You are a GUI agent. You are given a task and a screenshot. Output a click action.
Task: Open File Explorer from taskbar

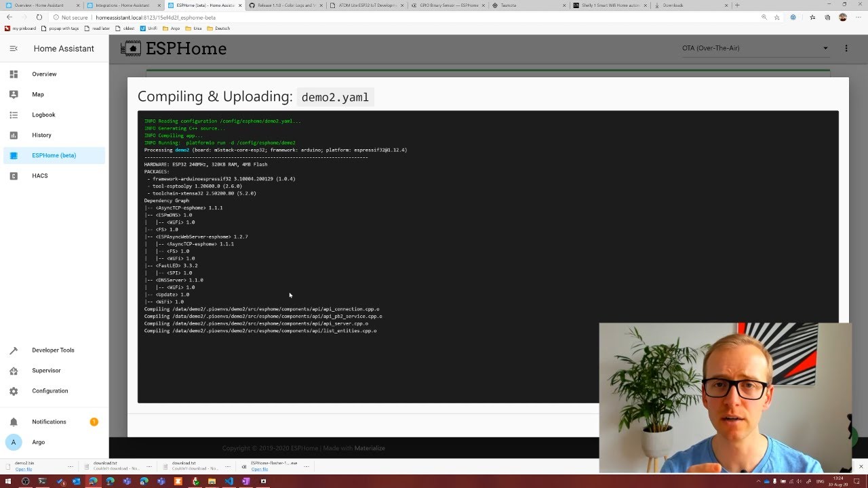pyautogui.click(x=212, y=481)
